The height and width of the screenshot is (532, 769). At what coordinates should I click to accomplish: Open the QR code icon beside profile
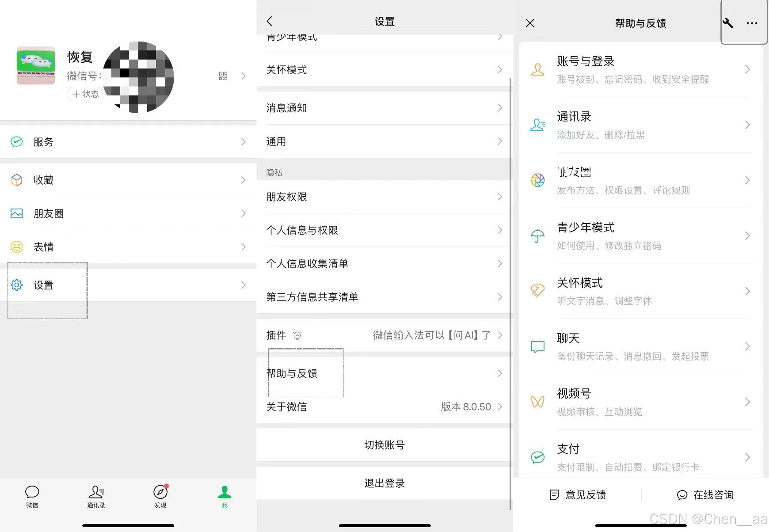223,76
